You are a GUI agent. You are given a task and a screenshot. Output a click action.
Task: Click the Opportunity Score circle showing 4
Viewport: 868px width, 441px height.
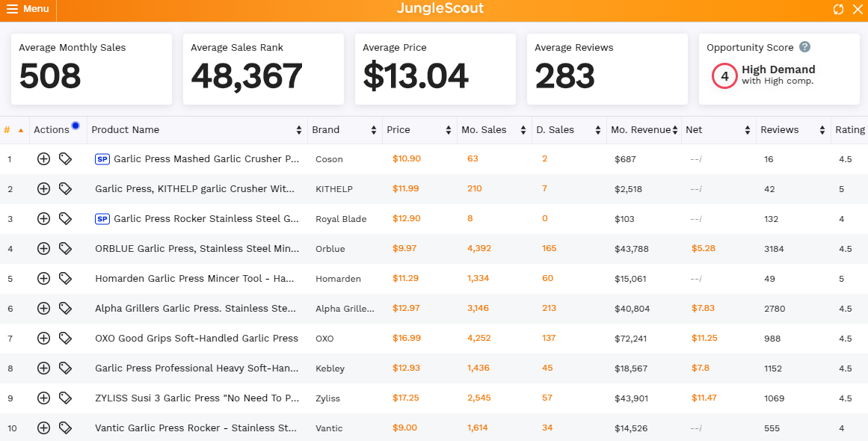724,76
